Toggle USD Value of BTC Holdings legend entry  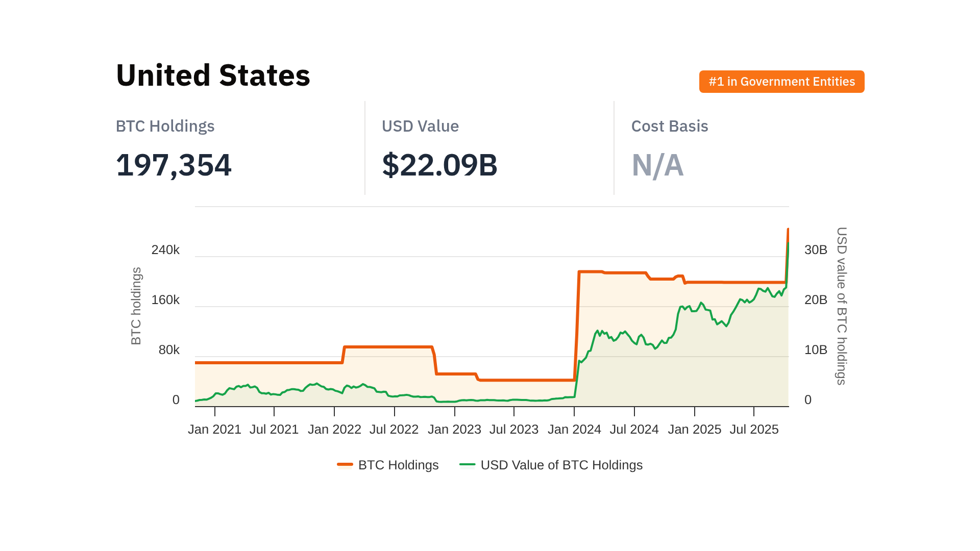tap(561, 465)
